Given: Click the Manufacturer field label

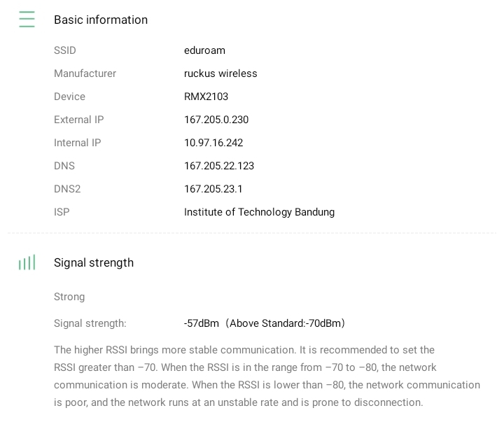Looking at the screenshot, I should 85,73.
